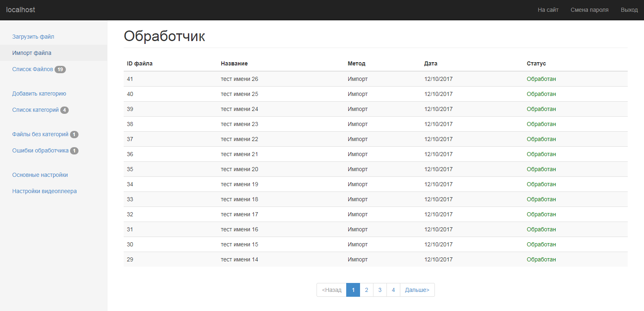This screenshot has width=644, height=311.
Task: Click 'тест имени 18' name cell
Action: pyautogui.click(x=240, y=199)
